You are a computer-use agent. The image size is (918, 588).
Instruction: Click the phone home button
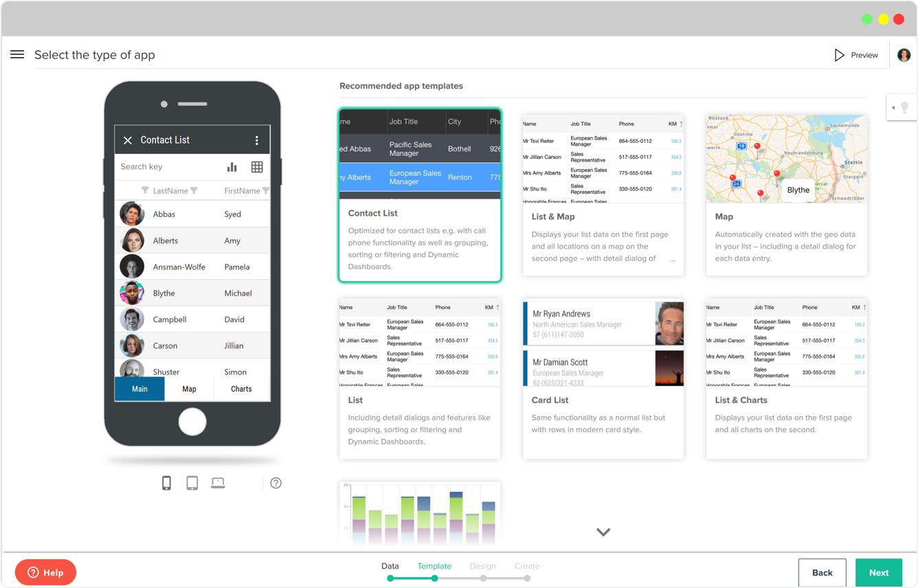coord(192,422)
